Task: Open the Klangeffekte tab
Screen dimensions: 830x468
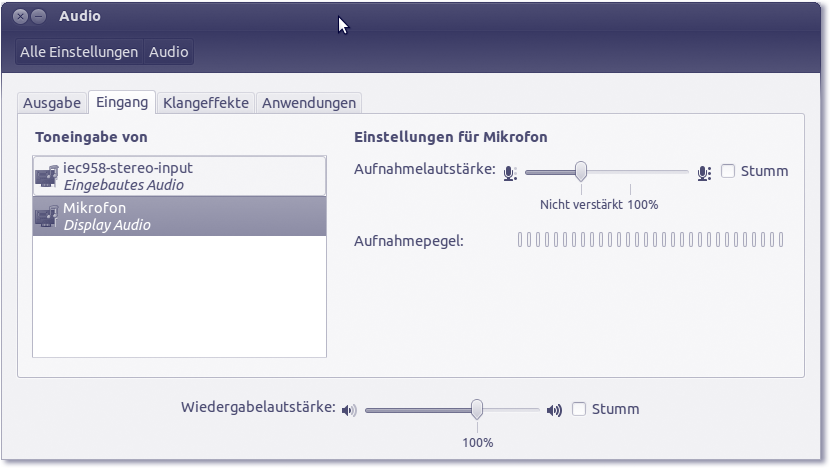Action: (x=206, y=103)
